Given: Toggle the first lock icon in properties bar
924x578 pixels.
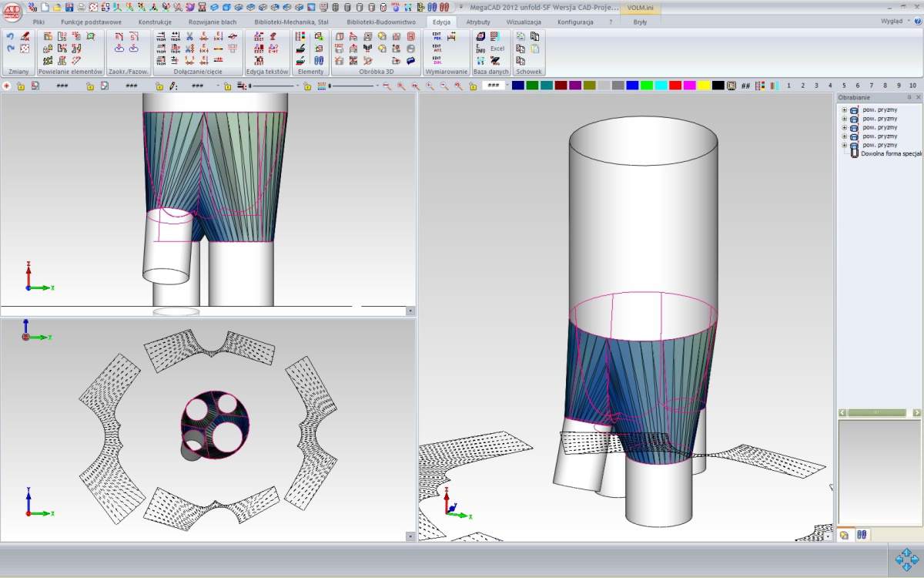Looking at the screenshot, I should pos(21,86).
